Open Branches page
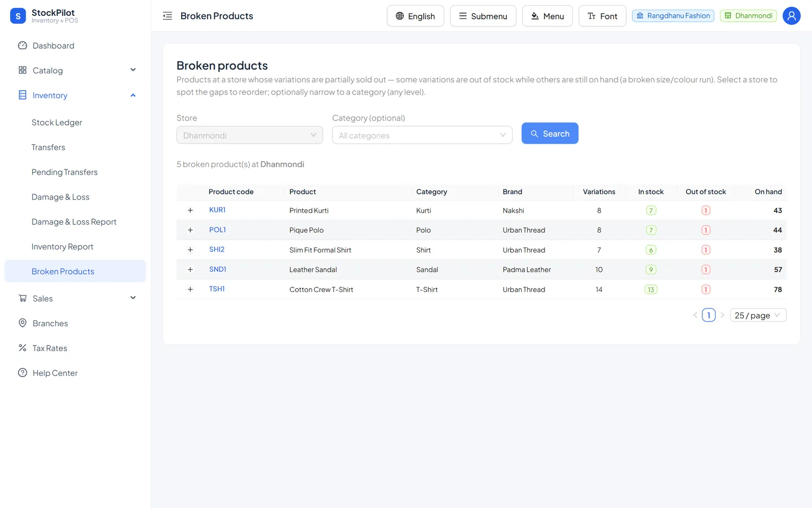 tap(75, 323)
